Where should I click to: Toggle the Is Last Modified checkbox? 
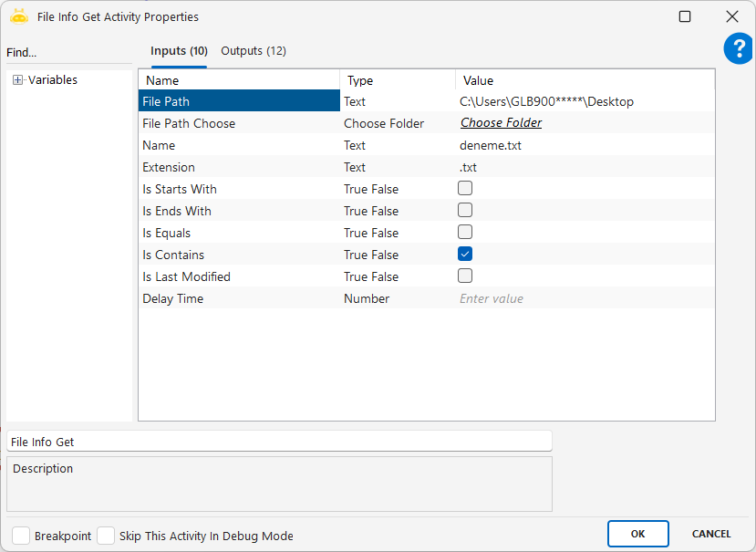(465, 276)
